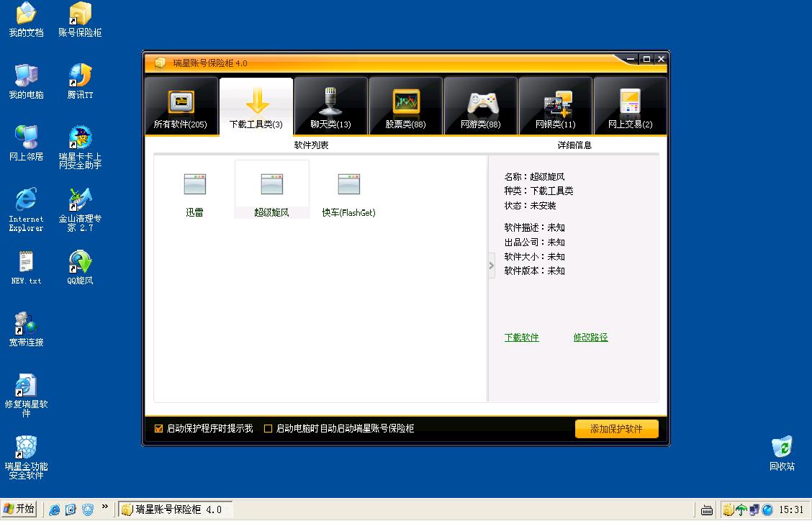Select 金山清理专家 2.7 desktop icon
This screenshot has height=521, width=812.
click(x=80, y=209)
